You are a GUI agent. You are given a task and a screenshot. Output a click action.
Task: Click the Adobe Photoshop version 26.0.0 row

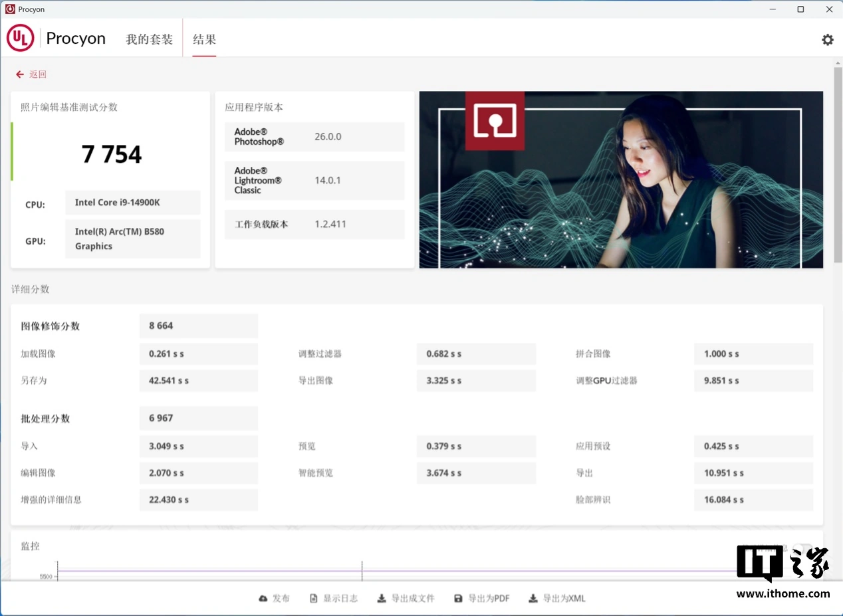(314, 137)
